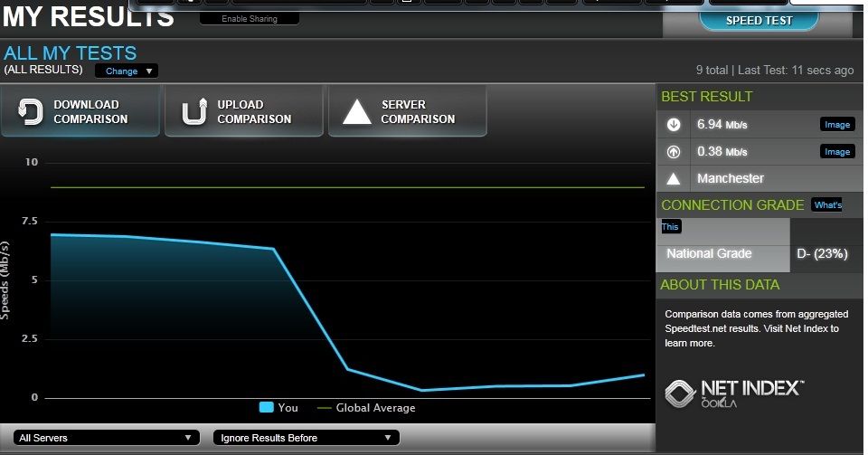
Task: Open the Change results dropdown
Action: click(x=127, y=71)
